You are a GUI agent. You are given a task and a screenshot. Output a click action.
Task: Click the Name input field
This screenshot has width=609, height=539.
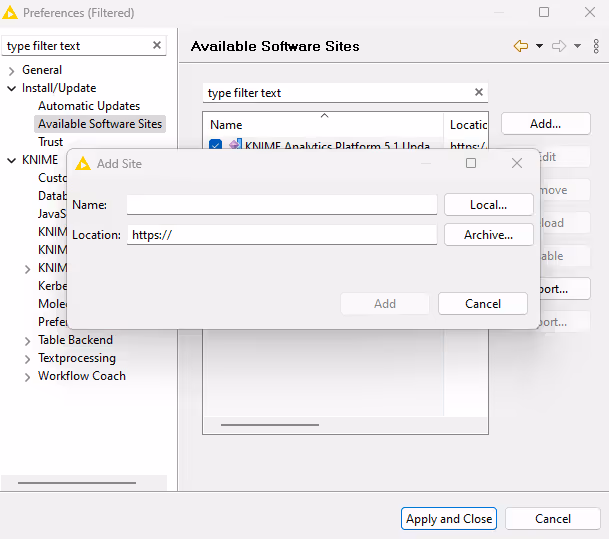(x=281, y=204)
